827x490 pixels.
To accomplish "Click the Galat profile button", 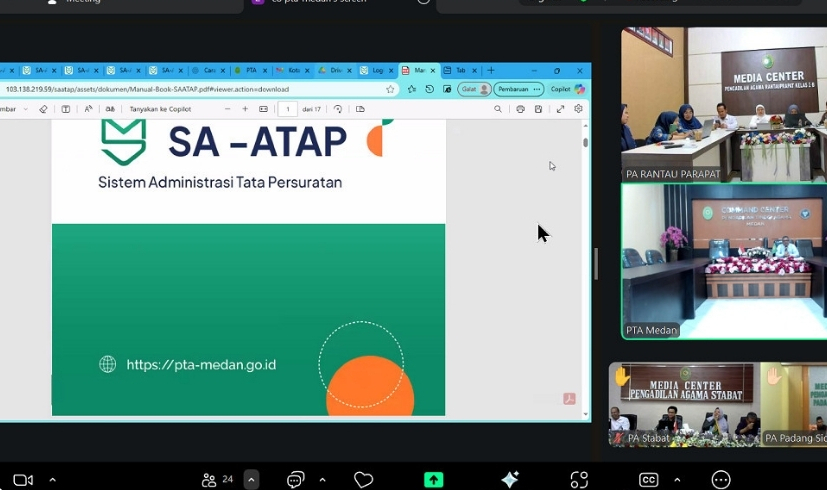I will (x=475, y=89).
